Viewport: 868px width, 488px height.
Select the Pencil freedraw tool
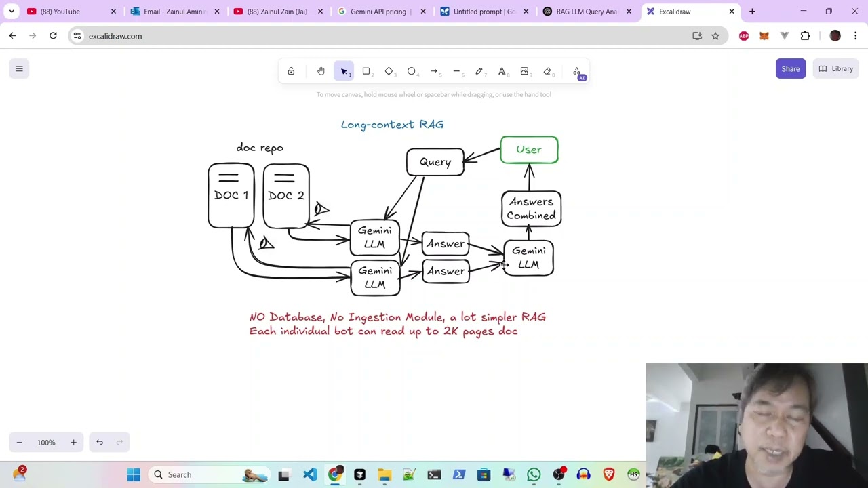pos(479,71)
